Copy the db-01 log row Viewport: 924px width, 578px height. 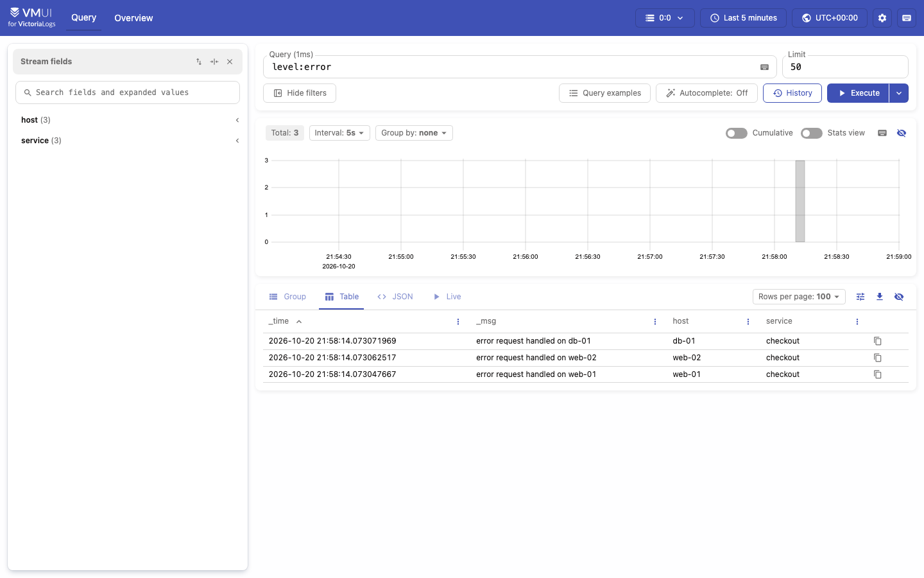[x=878, y=341]
